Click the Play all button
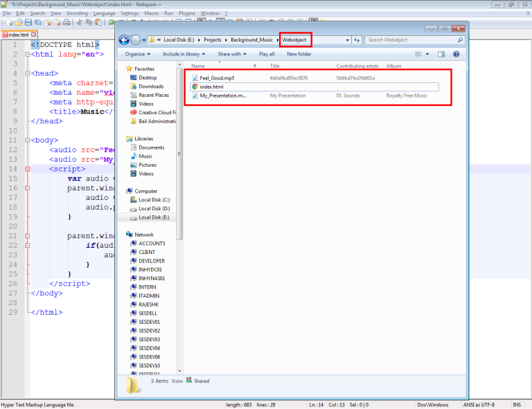The height and width of the screenshot is (409, 532). point(267,54)
